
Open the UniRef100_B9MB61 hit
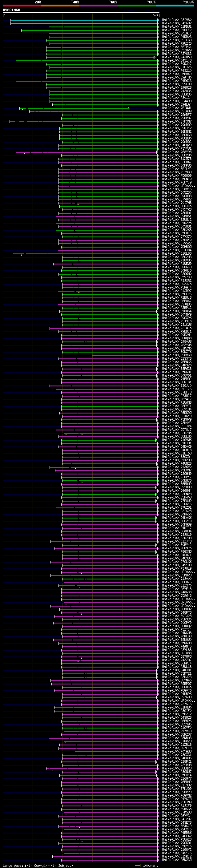coord(177,216)
